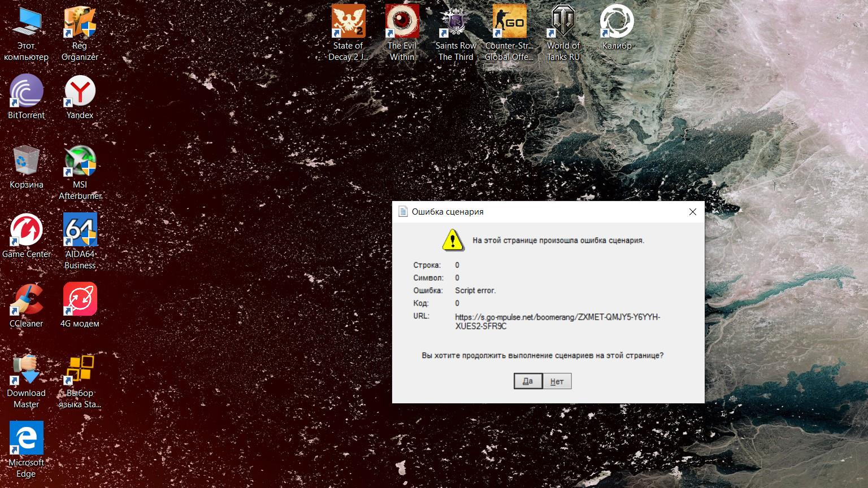Select the 4G модем shortcut
Viewport: 868px width, 488px height.
coord(80,306)
